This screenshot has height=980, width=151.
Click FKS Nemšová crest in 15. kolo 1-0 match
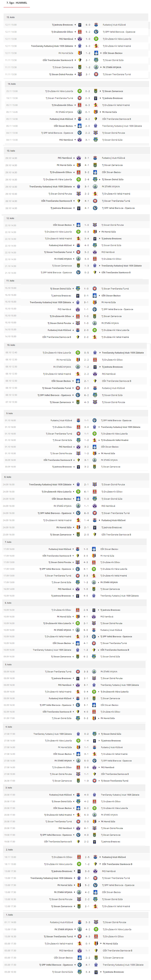[80, 39]
